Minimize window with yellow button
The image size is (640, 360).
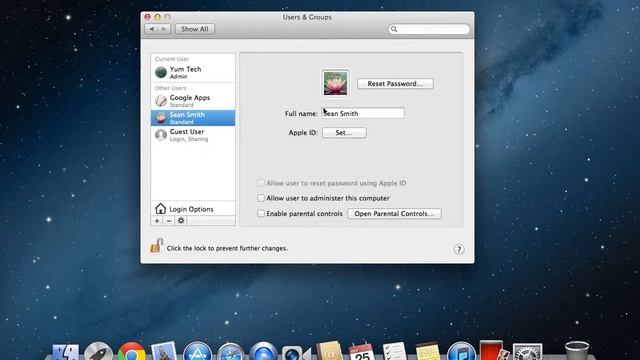click(157, 17)
